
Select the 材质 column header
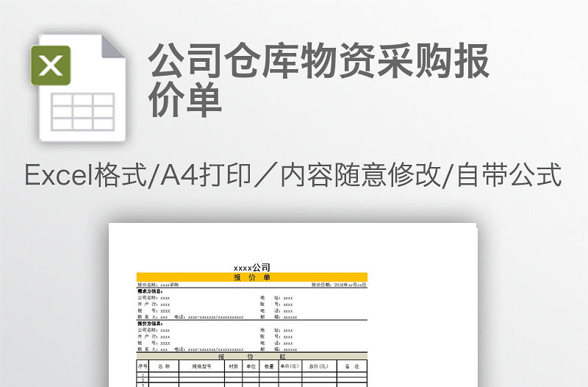coord(233,366)
